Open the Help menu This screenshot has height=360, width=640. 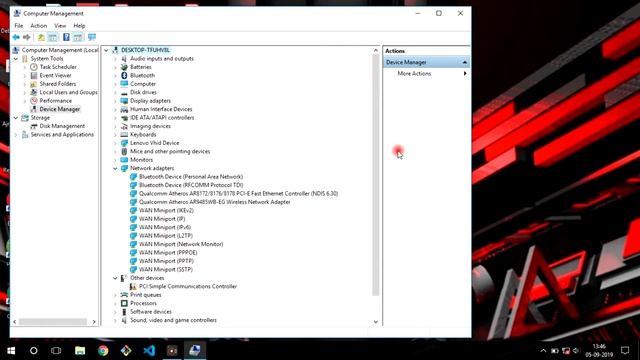79,26
